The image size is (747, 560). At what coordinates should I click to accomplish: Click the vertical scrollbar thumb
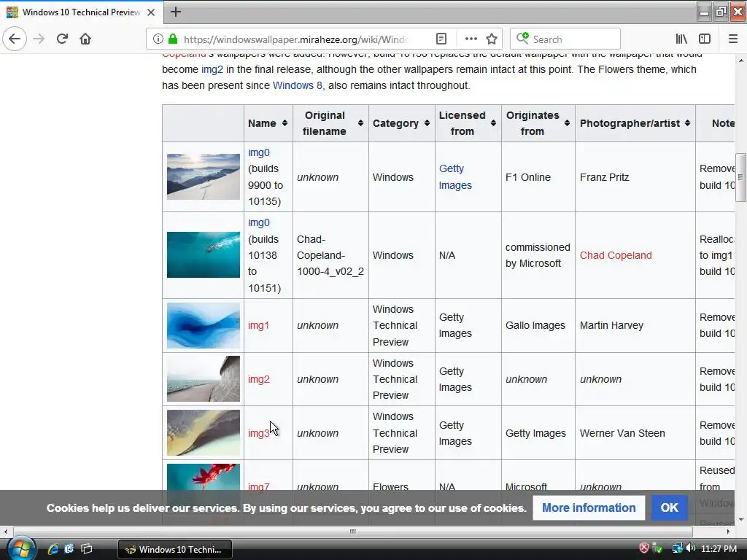point(740,177)
